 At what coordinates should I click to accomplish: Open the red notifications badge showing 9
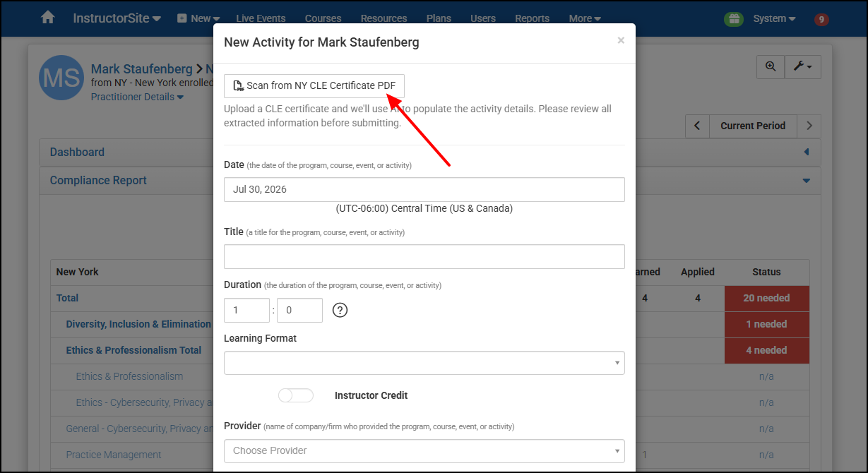(x=821, y=19)
